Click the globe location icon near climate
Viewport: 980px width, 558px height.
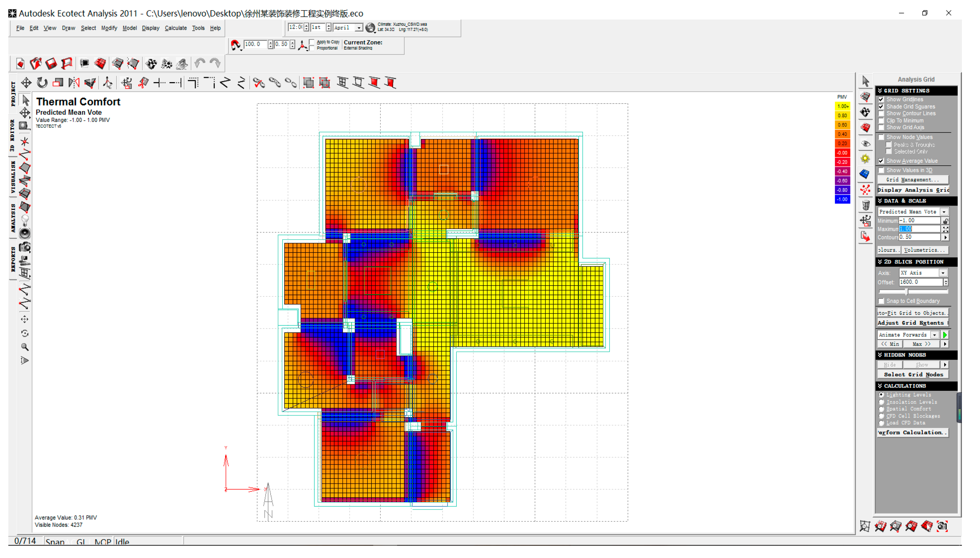click(x=370, y=28)
